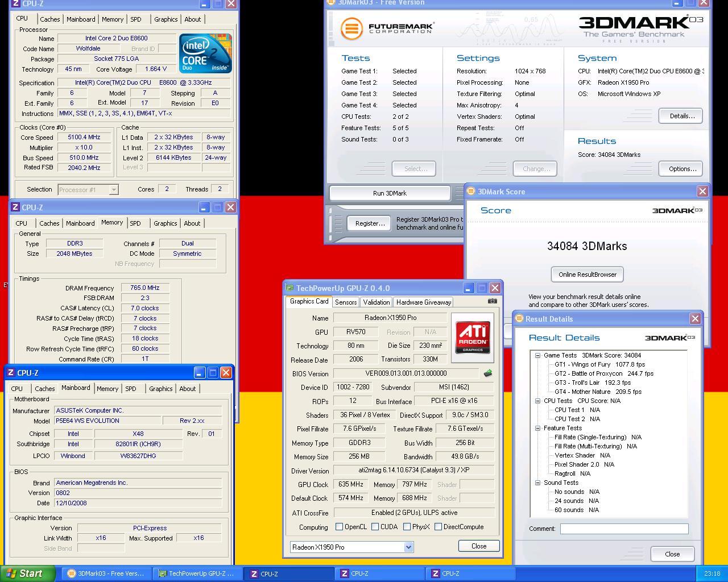Click the P5E64 WS EVOLUTION model field
Viewport: 728px width, 582px height.
click(107, 421)
